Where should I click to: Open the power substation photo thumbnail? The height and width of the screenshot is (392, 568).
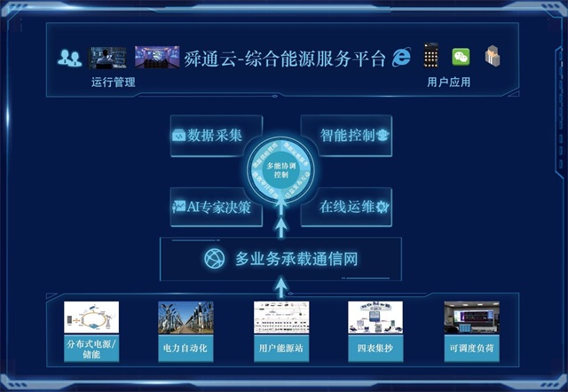(x=185, y=318)
